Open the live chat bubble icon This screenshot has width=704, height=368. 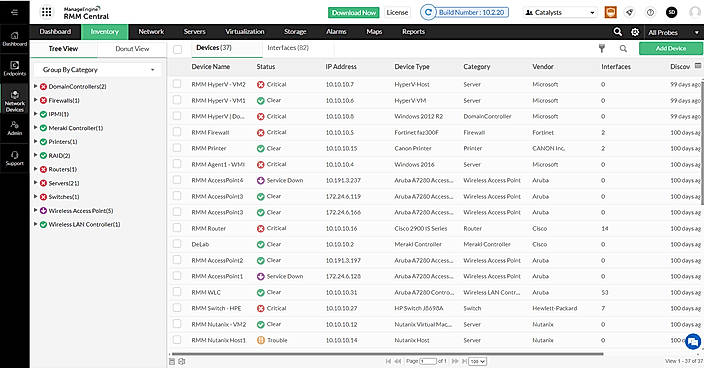tap(693, 342)
